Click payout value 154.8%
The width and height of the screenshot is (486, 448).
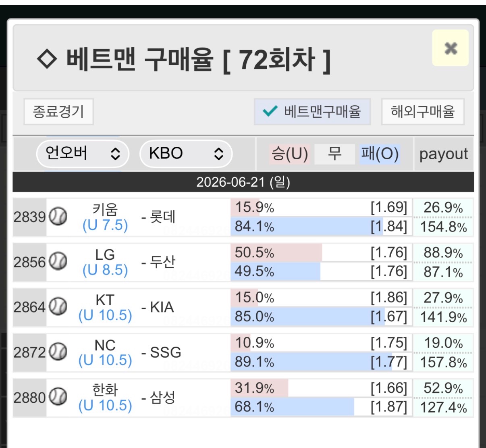click(443, 227)
